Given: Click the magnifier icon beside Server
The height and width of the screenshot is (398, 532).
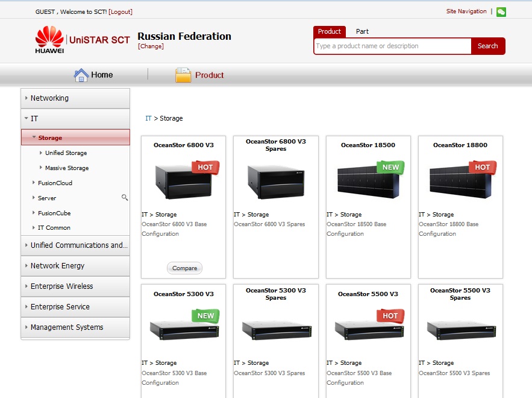Looking at the screenshot, I should (x=125, y=197).
